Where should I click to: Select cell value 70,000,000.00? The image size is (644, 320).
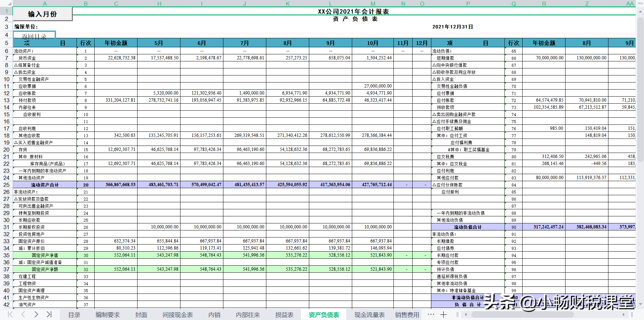tap(544, 58)
